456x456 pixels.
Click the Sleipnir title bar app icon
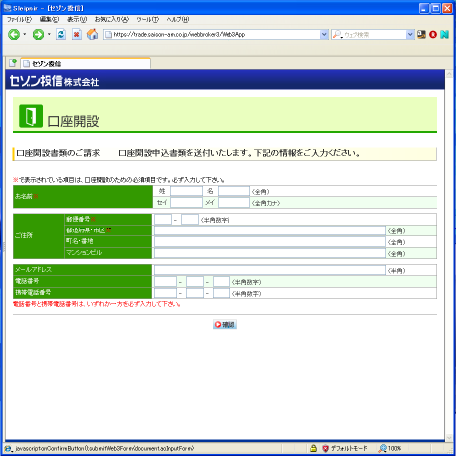coord(8,8)
